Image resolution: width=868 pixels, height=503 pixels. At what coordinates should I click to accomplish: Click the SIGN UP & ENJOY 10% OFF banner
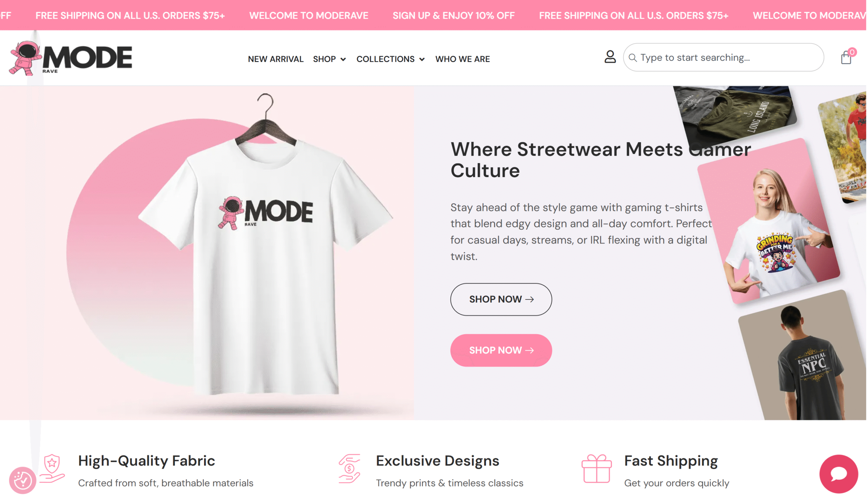(454, 16)
